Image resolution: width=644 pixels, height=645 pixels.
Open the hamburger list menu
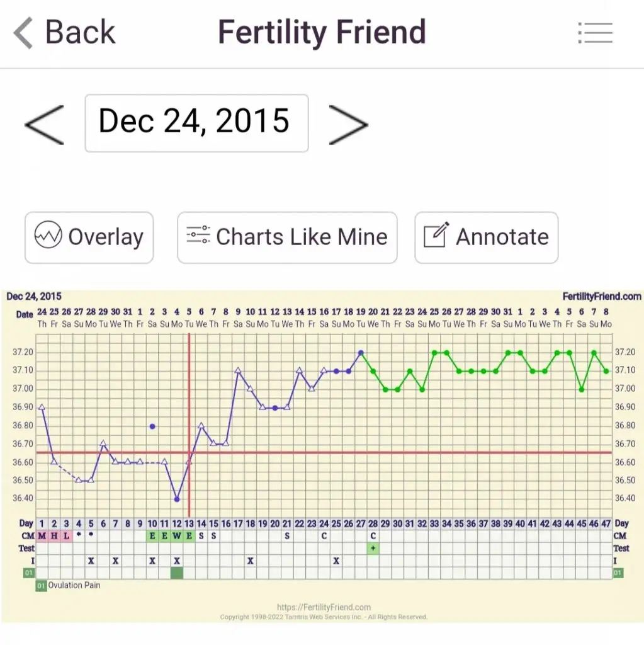click(595, 33)
